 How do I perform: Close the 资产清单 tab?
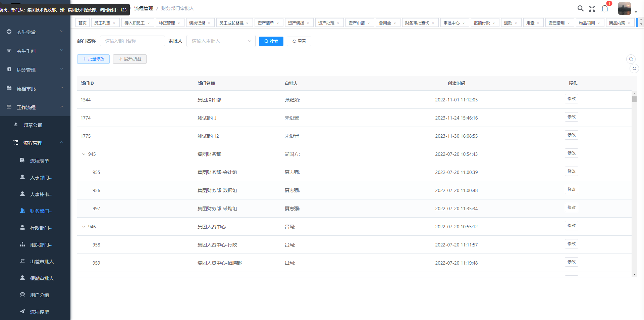[278, 23]
